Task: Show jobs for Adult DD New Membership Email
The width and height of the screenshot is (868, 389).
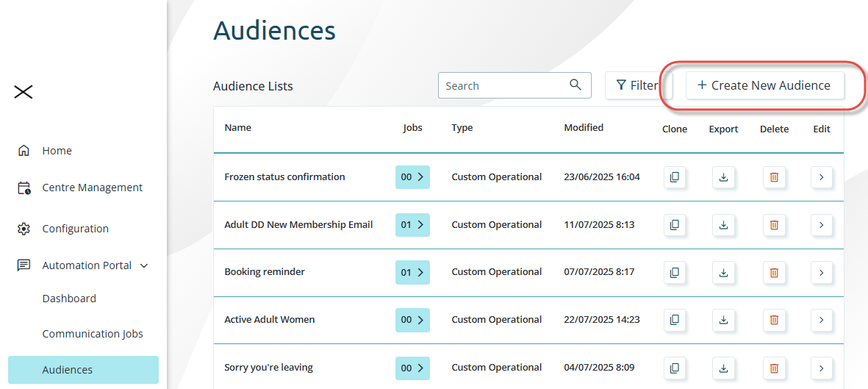Action: point(412,225)
